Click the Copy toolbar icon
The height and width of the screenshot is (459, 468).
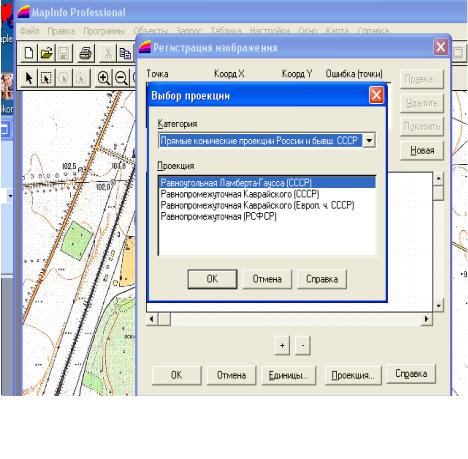tap(125, 53)
